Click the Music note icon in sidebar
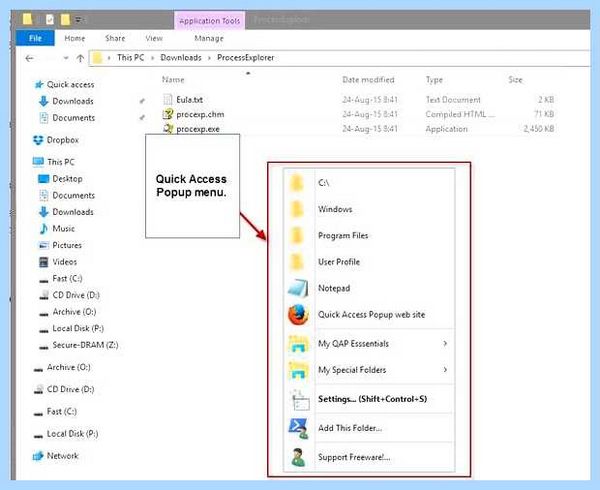The image size is (600, 490). [44, 228]
